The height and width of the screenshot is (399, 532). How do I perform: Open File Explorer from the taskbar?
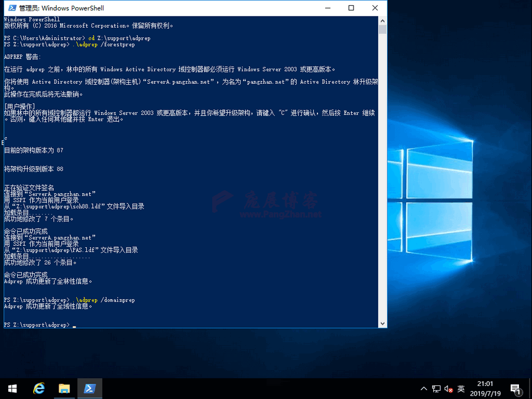(64, 388)
